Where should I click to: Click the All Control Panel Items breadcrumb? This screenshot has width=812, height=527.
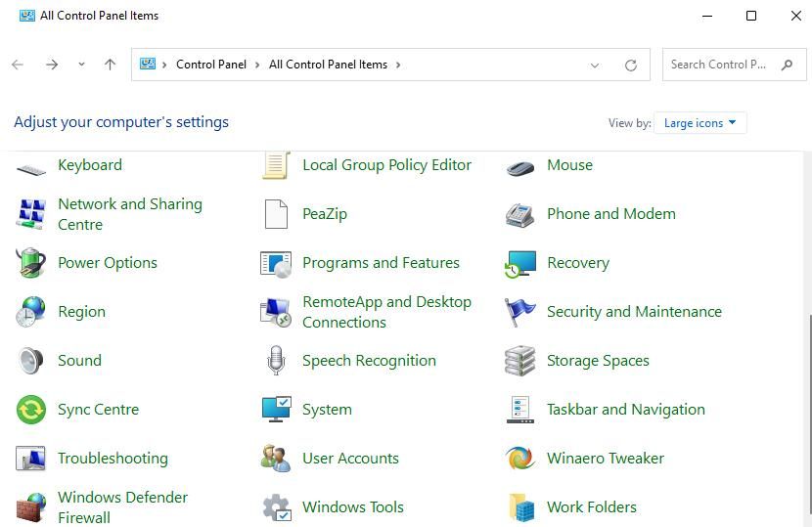click(328, 65)
